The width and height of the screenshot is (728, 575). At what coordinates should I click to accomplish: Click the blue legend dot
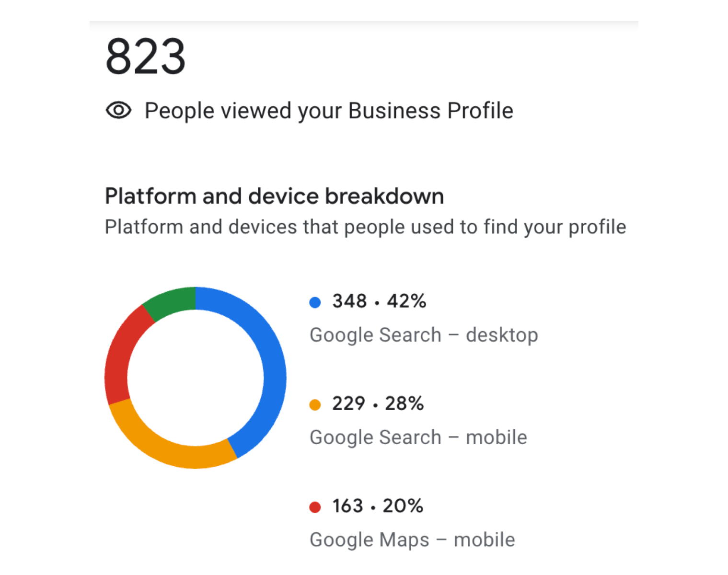pos(315,302)
